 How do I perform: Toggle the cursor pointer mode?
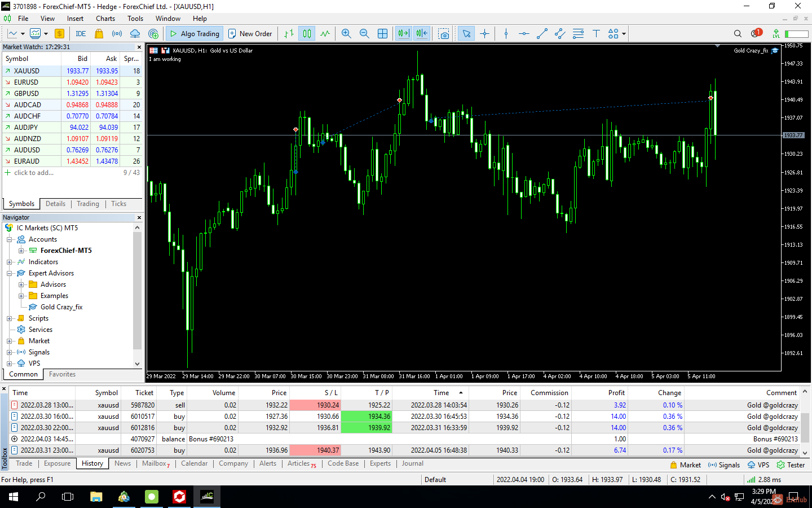tap(466, 33)
